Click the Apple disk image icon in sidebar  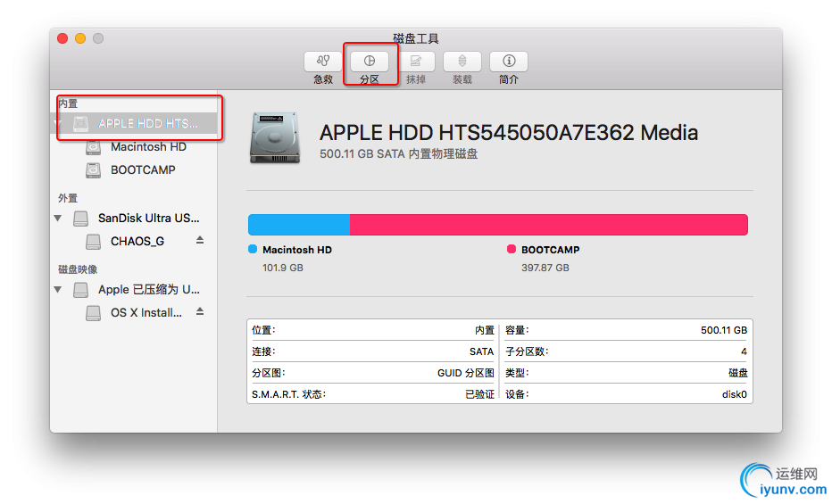(x=80, y=290)
